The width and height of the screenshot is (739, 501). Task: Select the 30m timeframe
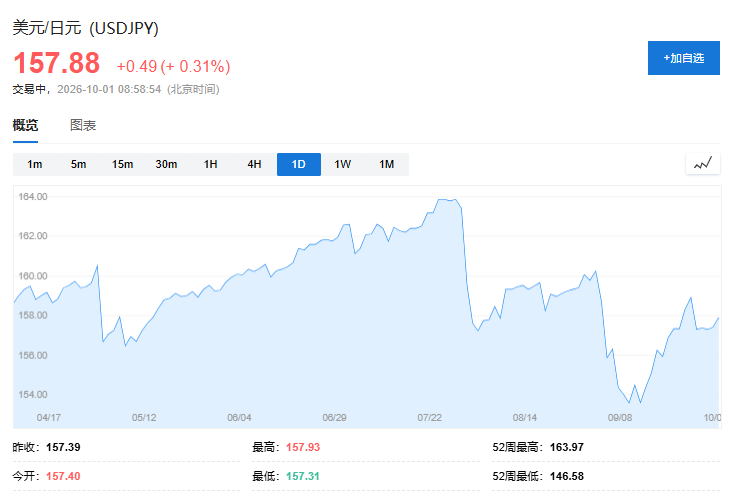[166, 164]
